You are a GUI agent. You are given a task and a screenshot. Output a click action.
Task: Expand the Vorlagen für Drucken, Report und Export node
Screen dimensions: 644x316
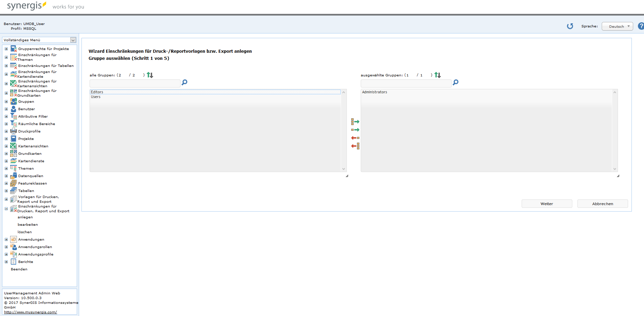(x=6, y=199)
